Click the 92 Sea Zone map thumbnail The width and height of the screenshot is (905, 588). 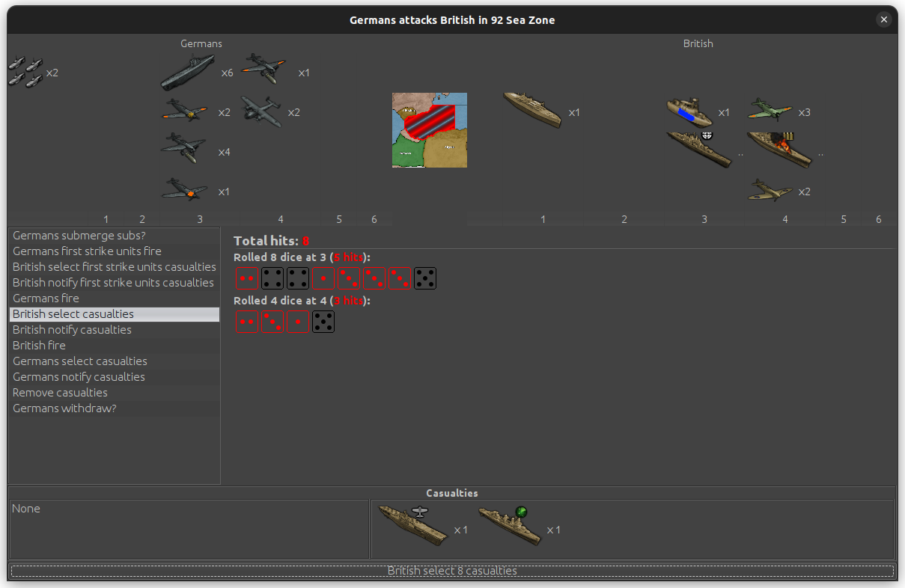pyautogui.click(x=429, y=129)
